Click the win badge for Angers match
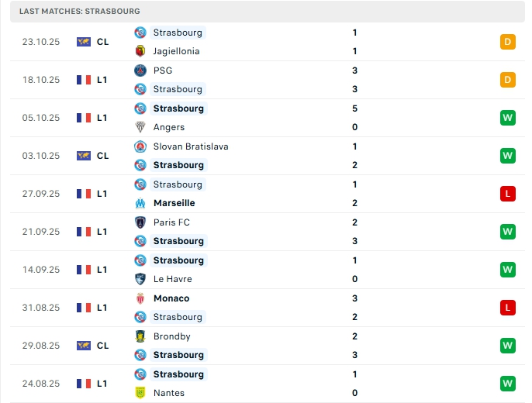532x403 pixels. (508, 118)
